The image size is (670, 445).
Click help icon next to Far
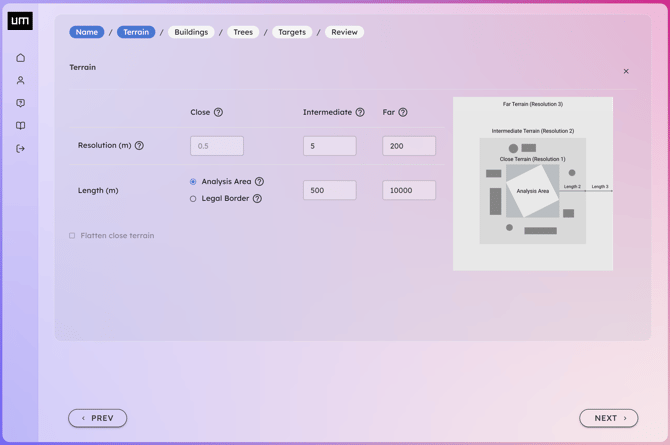pyautogui.click(x=403, y=113)
